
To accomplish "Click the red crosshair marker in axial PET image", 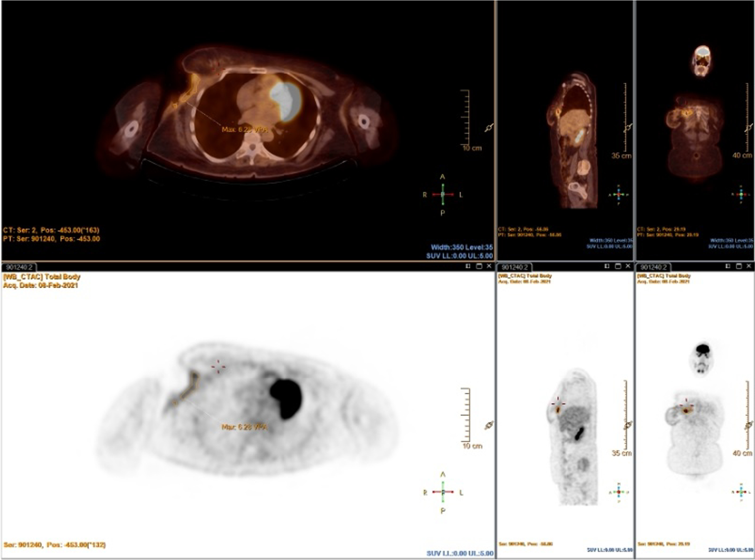I will click(218, 367).
